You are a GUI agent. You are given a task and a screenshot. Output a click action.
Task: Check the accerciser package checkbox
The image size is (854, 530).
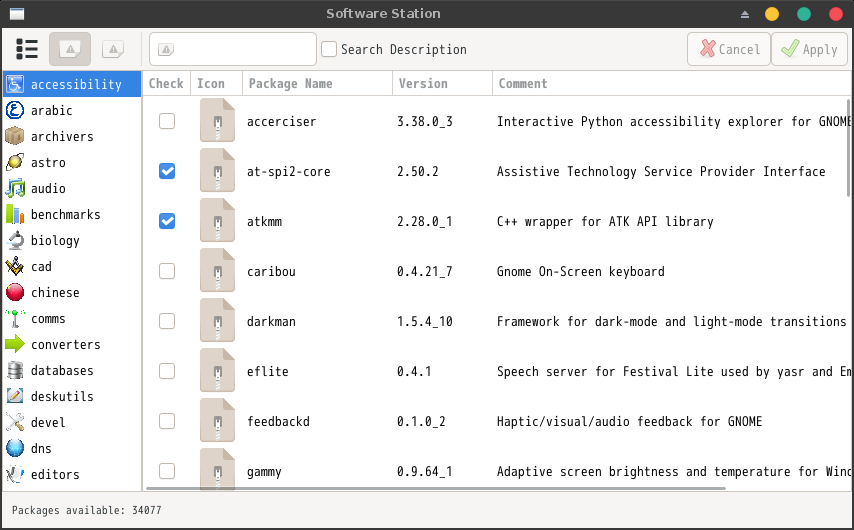coord(167,121)
